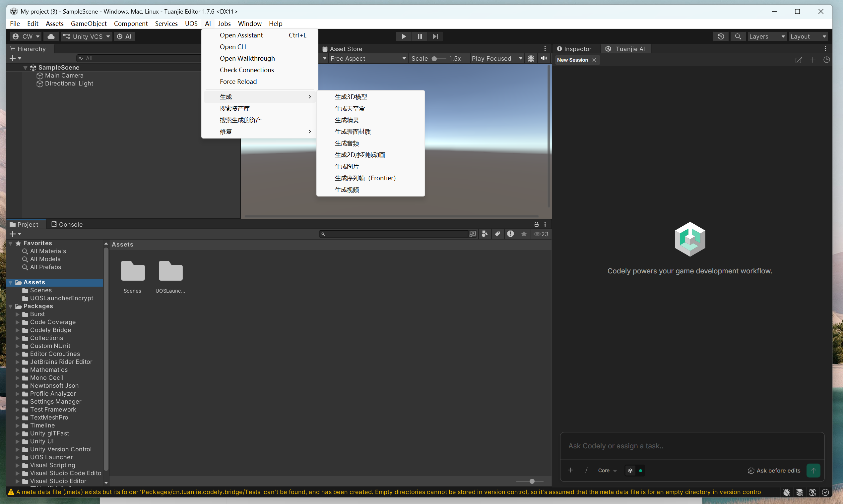
Task: Open the CW account dropdown
Action: coord(26,36)
